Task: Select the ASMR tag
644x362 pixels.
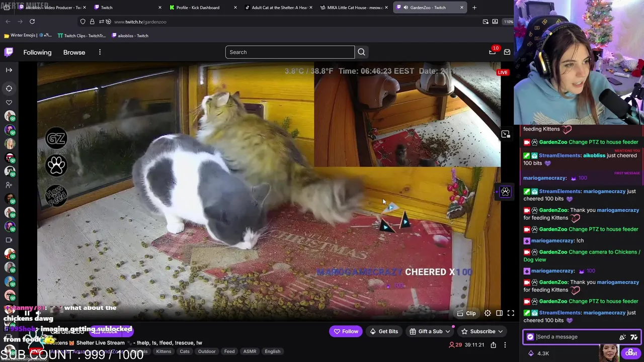Action: click(x=250, y=351)
